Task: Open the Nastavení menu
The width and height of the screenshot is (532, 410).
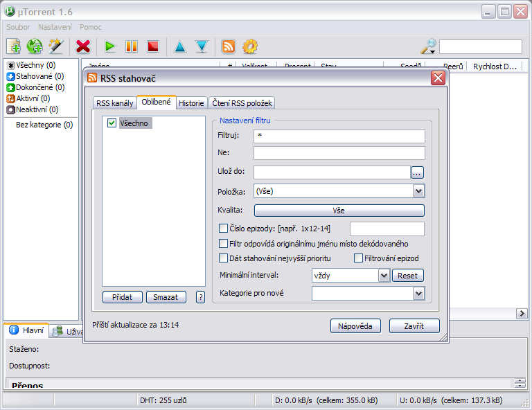Action: coord(55,27)
